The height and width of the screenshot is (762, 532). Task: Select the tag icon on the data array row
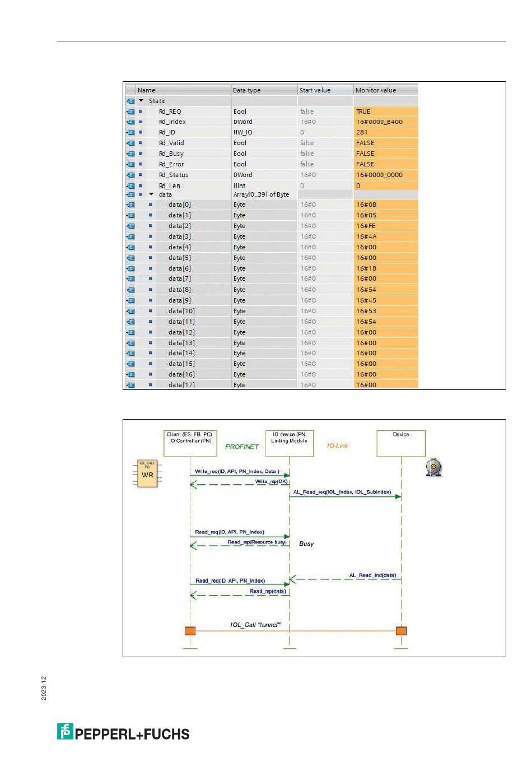(x=130, y=194)
